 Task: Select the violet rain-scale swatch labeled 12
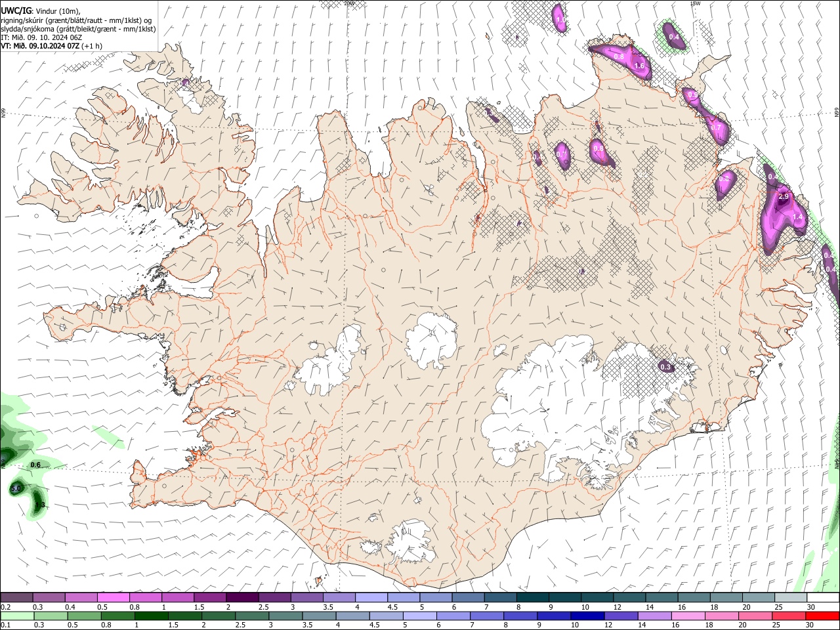click(x=621, y=616)
